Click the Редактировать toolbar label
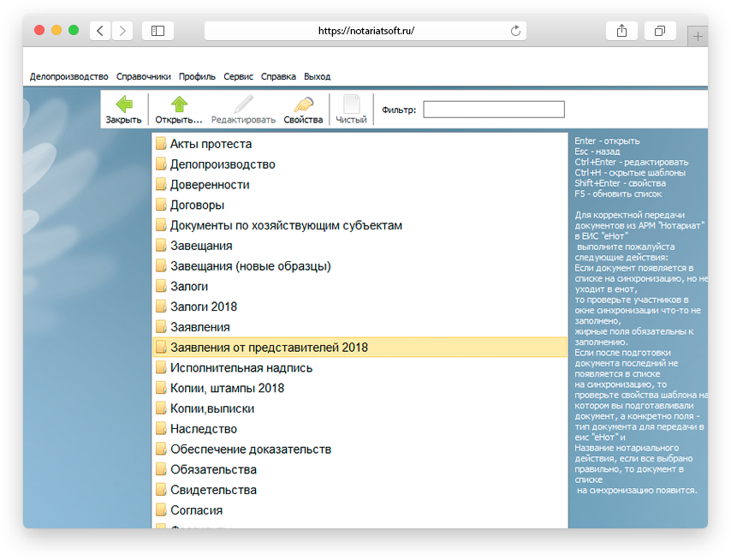731x560 pixels. click(243, 120)
